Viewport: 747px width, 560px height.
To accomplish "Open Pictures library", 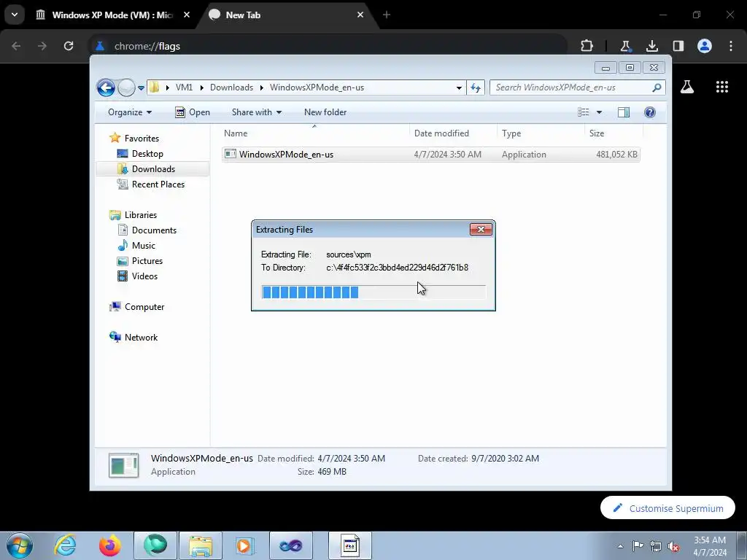I will point(140,261).
